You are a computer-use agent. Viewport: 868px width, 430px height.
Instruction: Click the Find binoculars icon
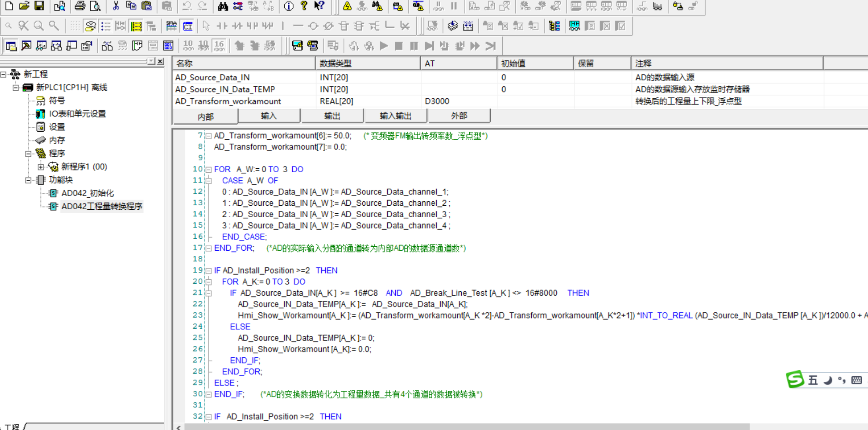(223, 6)
